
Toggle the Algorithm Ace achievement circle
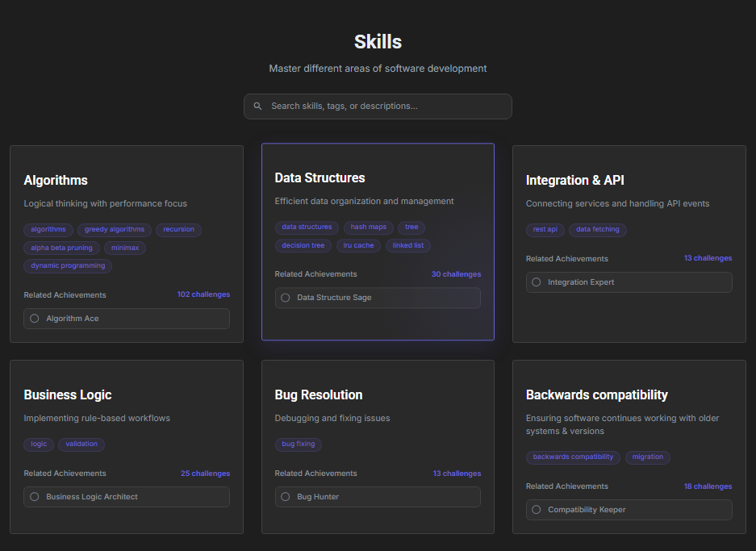pos(35,319)
